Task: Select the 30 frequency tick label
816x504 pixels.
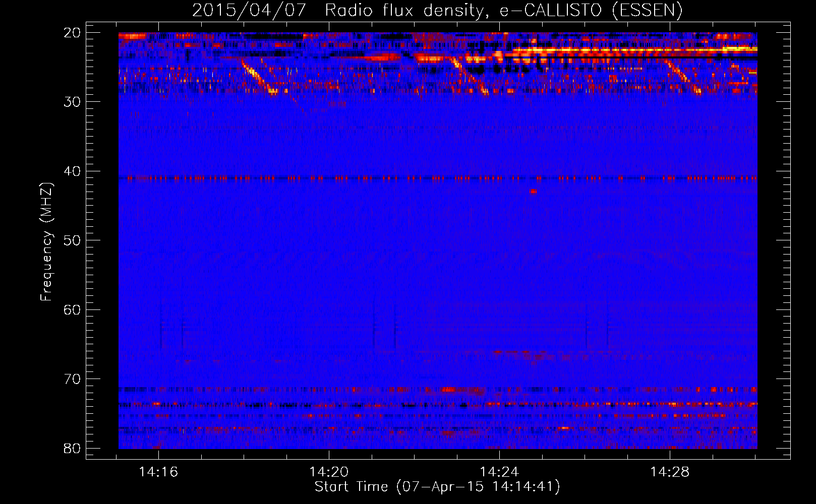Action: coord(72,102)
